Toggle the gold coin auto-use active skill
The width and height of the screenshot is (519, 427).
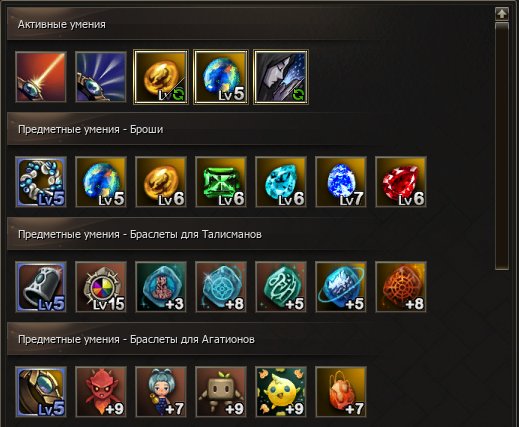click(161, 77)
